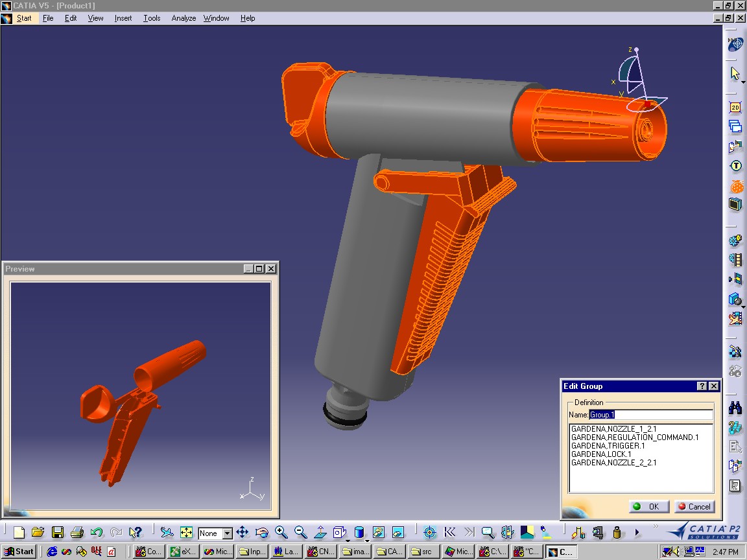Click the Print icon
The width and height of the screenshot is (747, 560).
point(77,532)
